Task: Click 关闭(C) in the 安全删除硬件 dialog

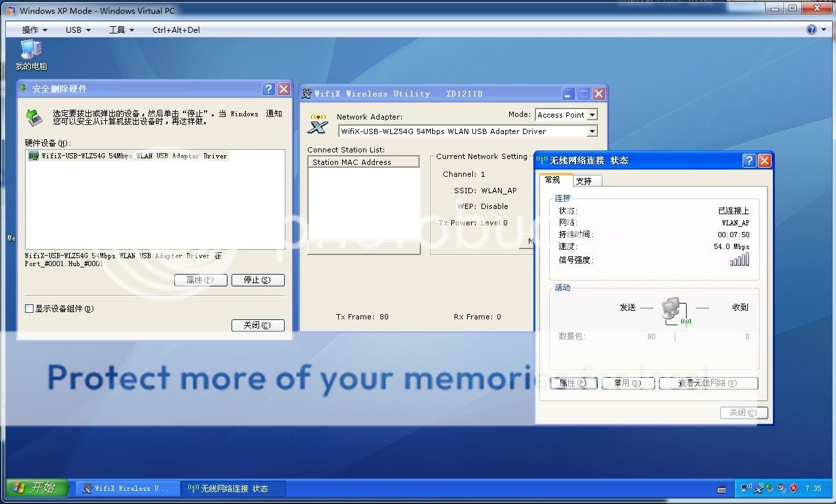Action: (258, 325)
